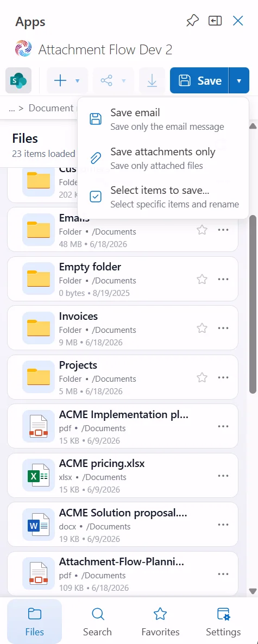The image size is (258, 644).
Task: Click the scrollbar down arrow
Action: (x=253, y=591)
